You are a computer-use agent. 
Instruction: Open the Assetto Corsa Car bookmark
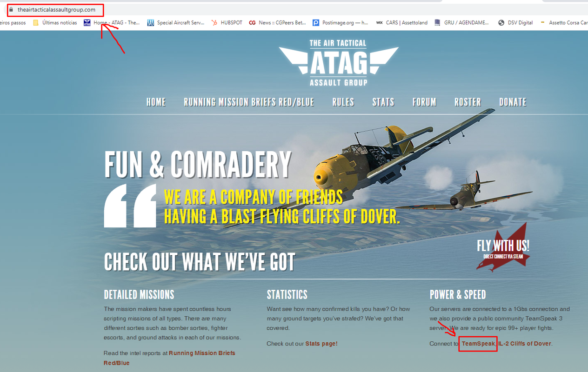564,22
